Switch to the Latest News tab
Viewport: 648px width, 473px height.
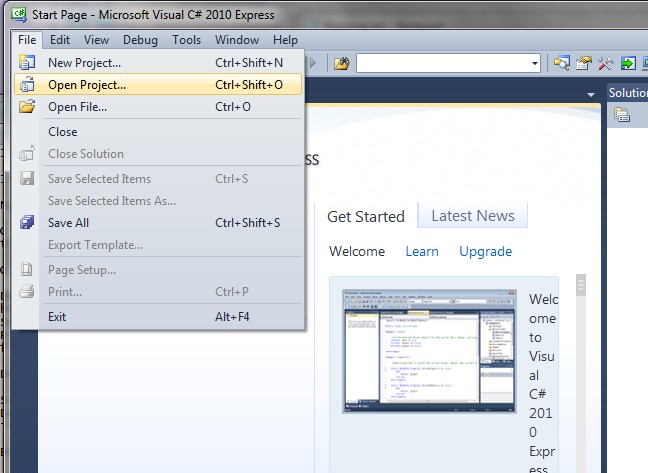pyautogui.click(x=473, y=216)
